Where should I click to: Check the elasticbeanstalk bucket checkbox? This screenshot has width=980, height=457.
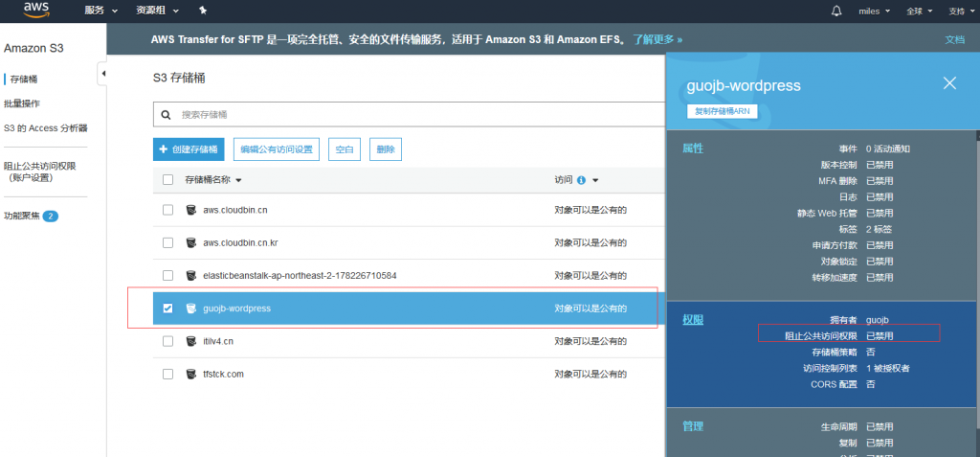pos(167,276)
